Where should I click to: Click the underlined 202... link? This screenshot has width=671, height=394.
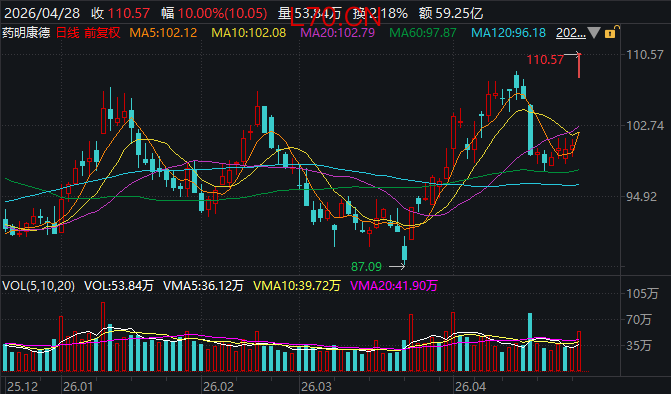[570, 33]
